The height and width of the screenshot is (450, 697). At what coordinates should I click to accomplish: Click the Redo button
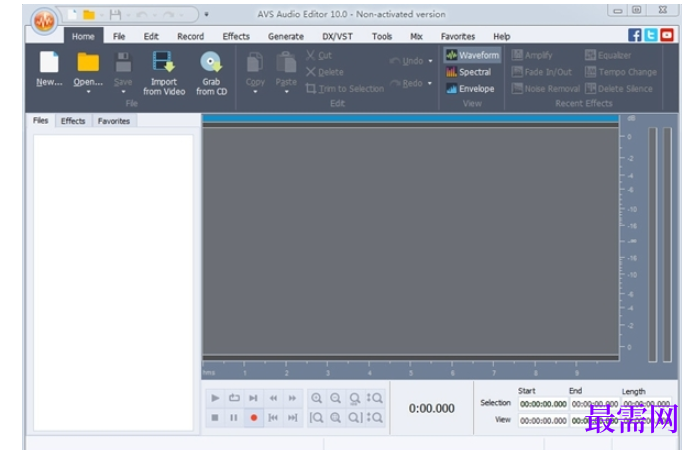pyautogui.click(x=406, y=83)
